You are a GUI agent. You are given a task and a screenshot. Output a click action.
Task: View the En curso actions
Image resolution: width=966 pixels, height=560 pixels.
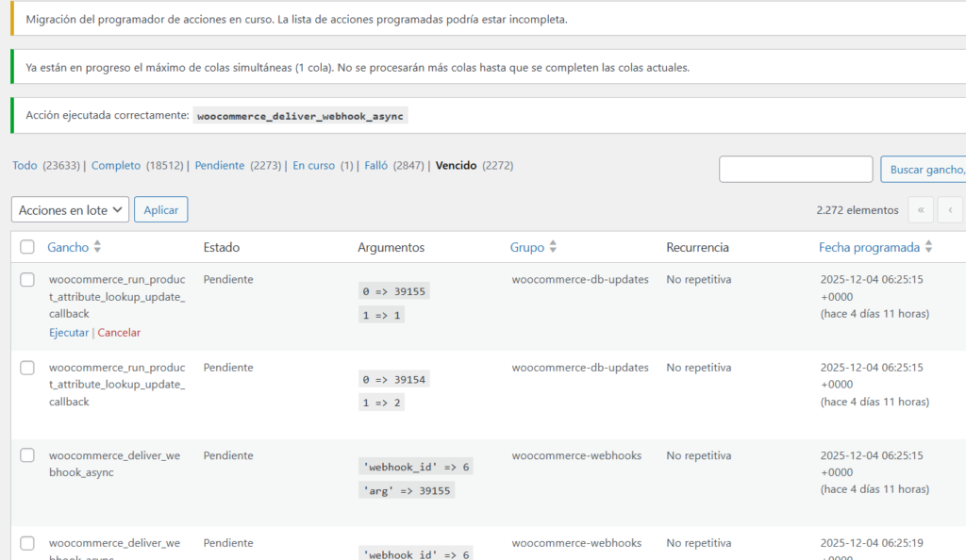point(313,165)
